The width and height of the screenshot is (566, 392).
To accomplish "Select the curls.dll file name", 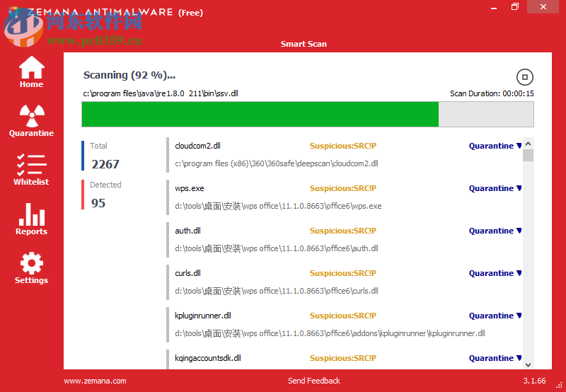I will pos(187,273).
